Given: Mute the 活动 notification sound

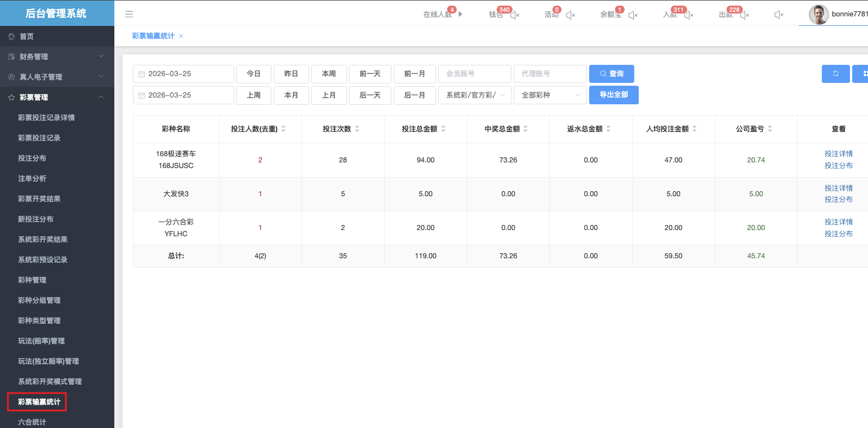Looking at the screenshot, I should (570, 15).
